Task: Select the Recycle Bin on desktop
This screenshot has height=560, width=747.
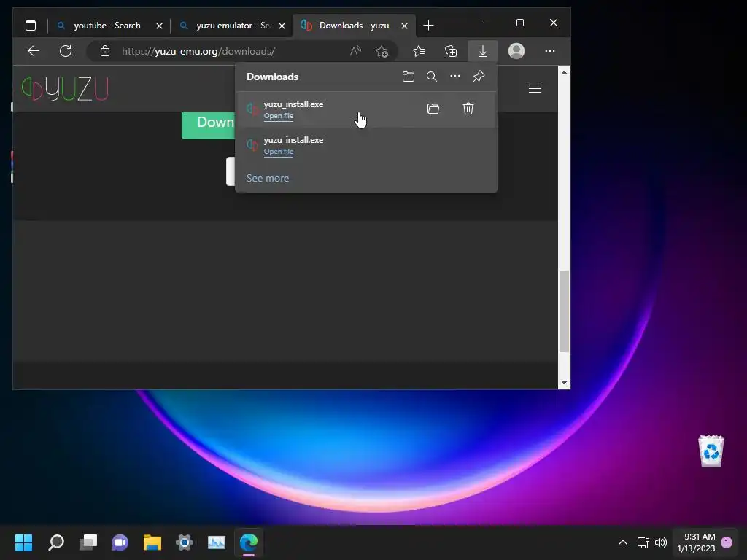Action: [x=711, y=451]
